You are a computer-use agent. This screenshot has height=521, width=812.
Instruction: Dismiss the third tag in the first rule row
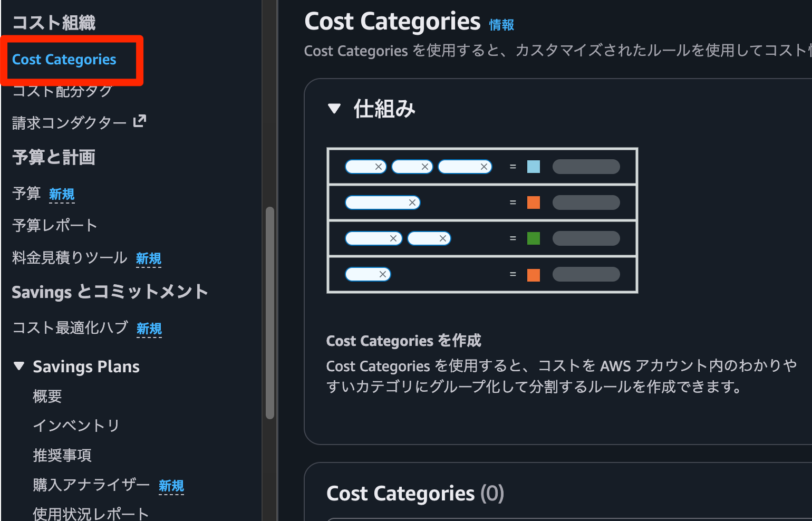[x=483, y=167]
